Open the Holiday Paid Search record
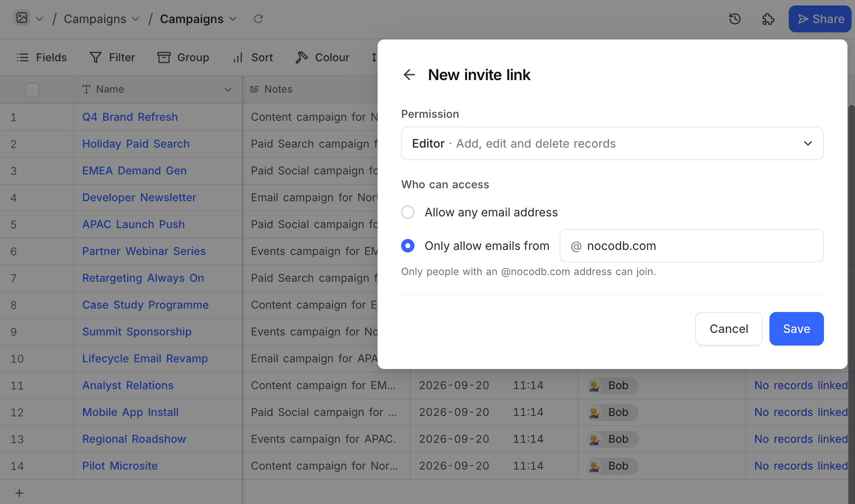The height and width of the screenshot is (504, 855). coord(136,144)
